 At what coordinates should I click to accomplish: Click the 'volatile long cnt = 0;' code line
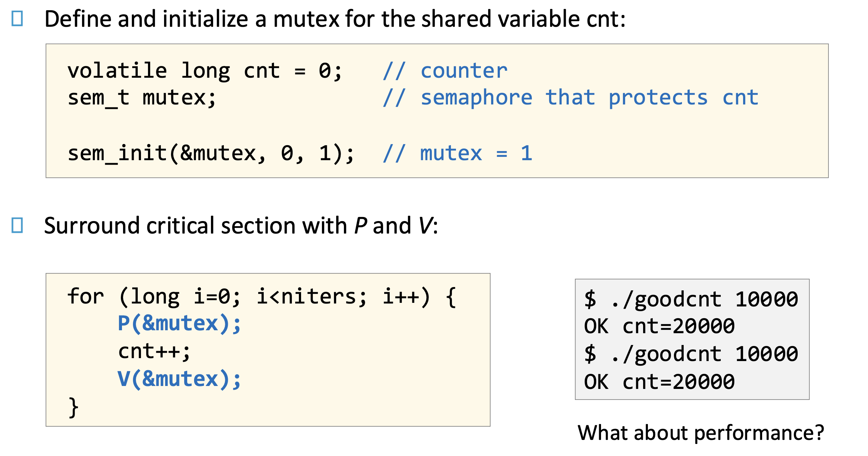tap(205, 70)
